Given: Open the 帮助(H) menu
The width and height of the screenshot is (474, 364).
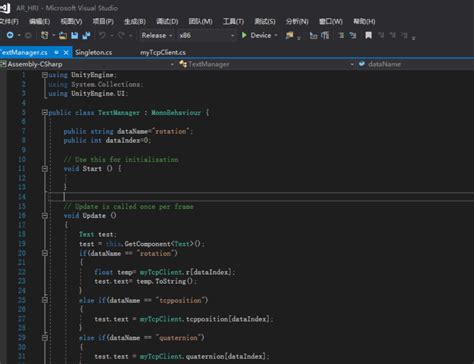Looking at the screenshot, I should [364, 22].
